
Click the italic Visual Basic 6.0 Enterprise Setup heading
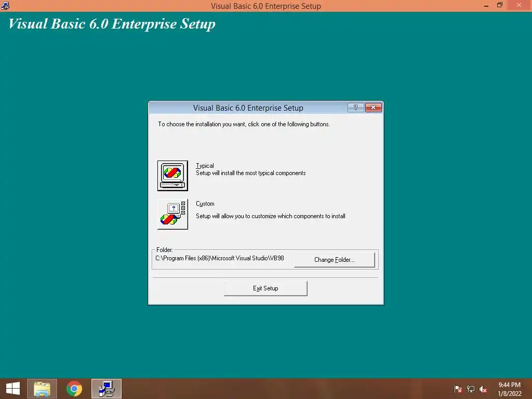click(x=112, y=24)
